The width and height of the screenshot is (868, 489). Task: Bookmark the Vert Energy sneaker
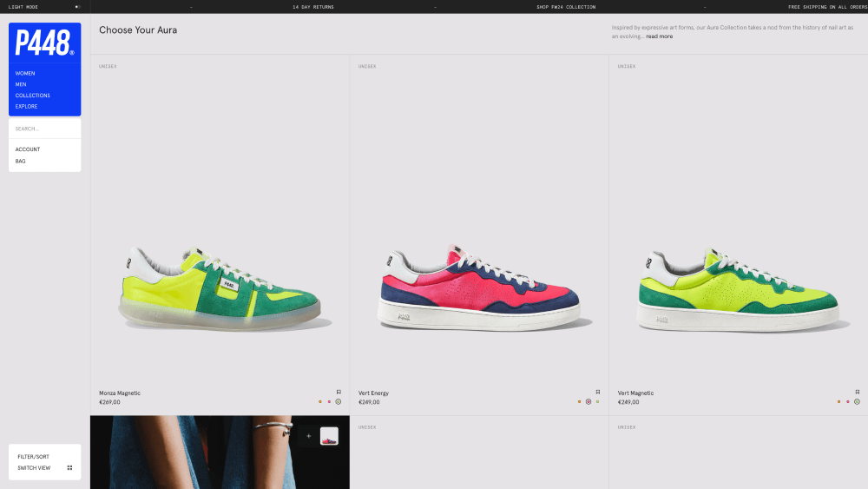point(598,392)
